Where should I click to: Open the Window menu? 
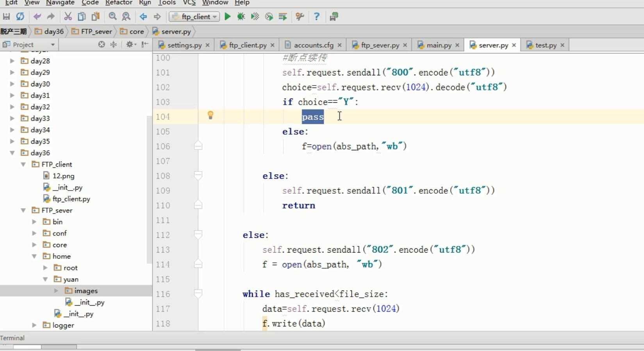(215, 3)
